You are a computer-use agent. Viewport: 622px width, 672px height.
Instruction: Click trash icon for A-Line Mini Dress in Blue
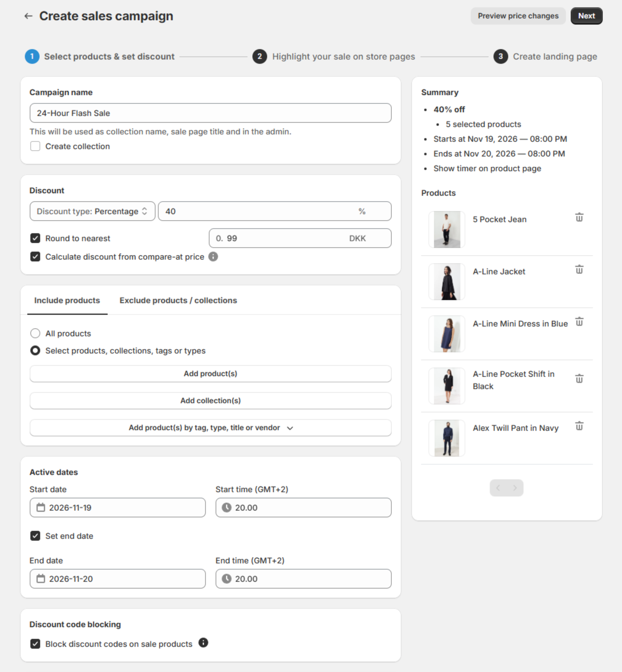coord(579,322)
